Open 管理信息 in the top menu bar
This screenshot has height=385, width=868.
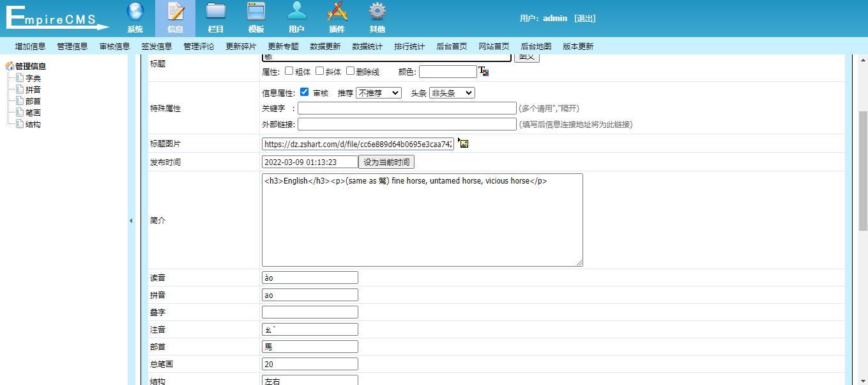pyautogui.click(x=72, y=46)
